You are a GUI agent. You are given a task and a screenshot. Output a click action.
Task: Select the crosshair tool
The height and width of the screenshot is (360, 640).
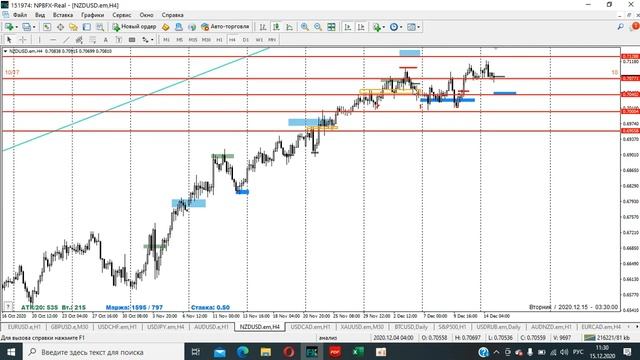(x=23, y=40)
